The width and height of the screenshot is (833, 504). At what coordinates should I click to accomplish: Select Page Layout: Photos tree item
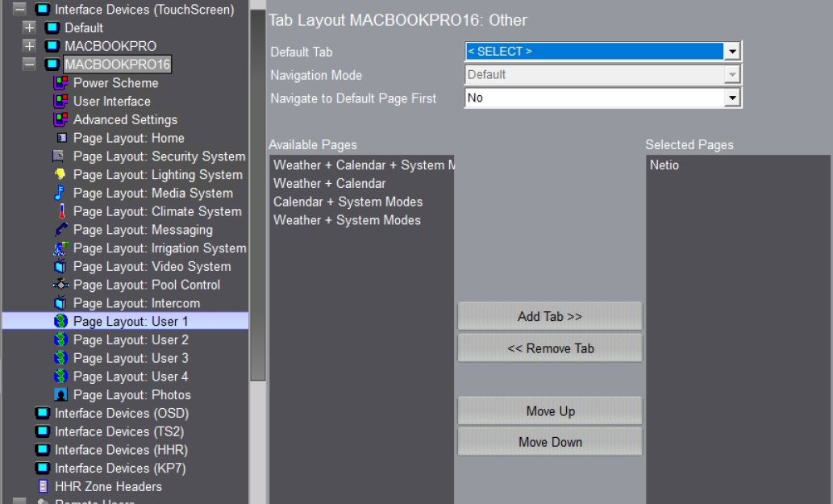131,394
